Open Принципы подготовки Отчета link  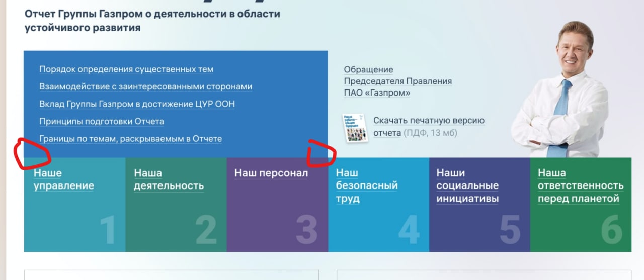tap(102, 121)
